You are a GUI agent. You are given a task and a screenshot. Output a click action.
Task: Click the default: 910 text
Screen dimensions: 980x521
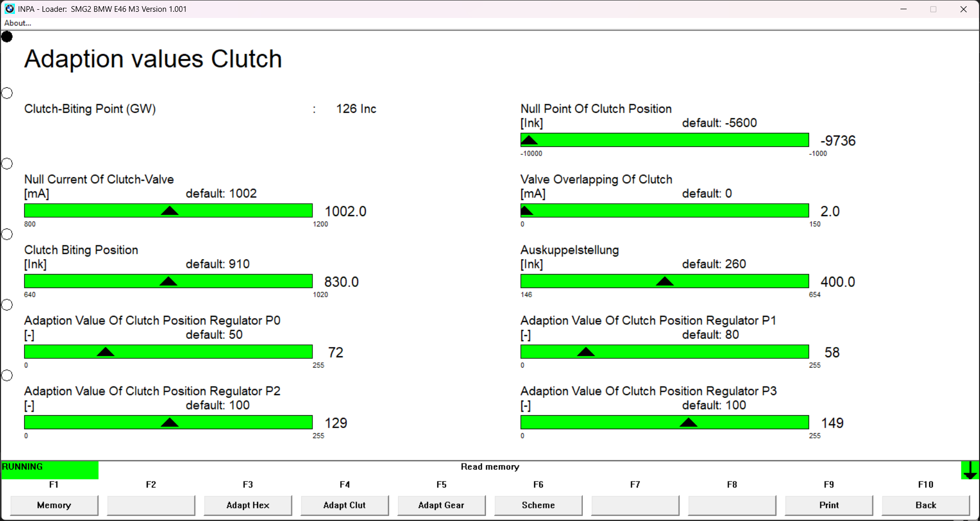218,264
